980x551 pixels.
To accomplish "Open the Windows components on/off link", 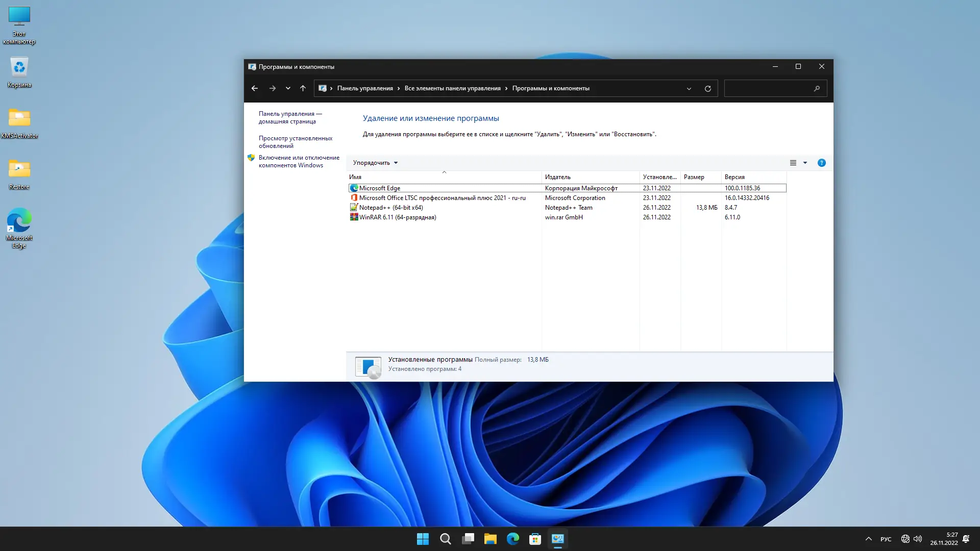I will click(299, 161).
